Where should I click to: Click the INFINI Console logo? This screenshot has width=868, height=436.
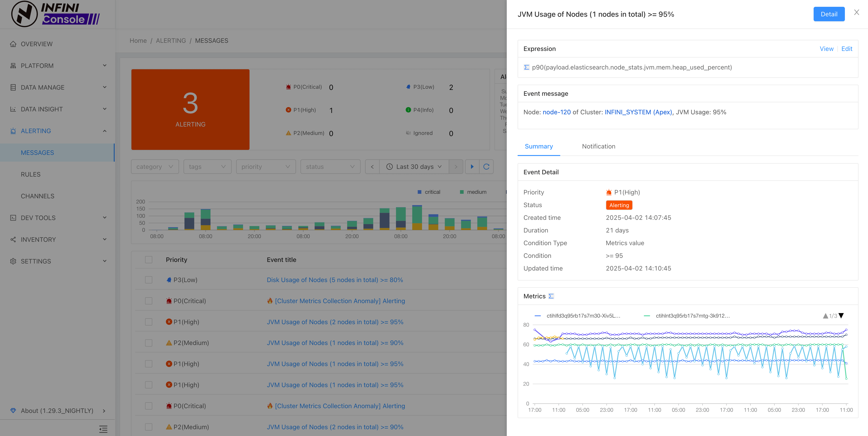(56, 14)
